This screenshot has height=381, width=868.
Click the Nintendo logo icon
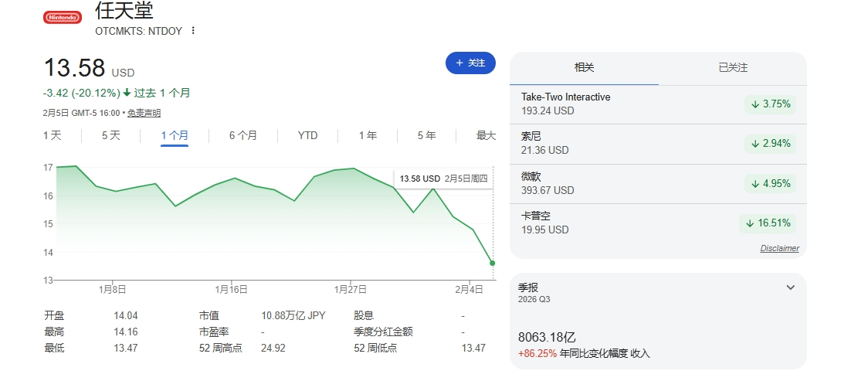pos(62,17)
